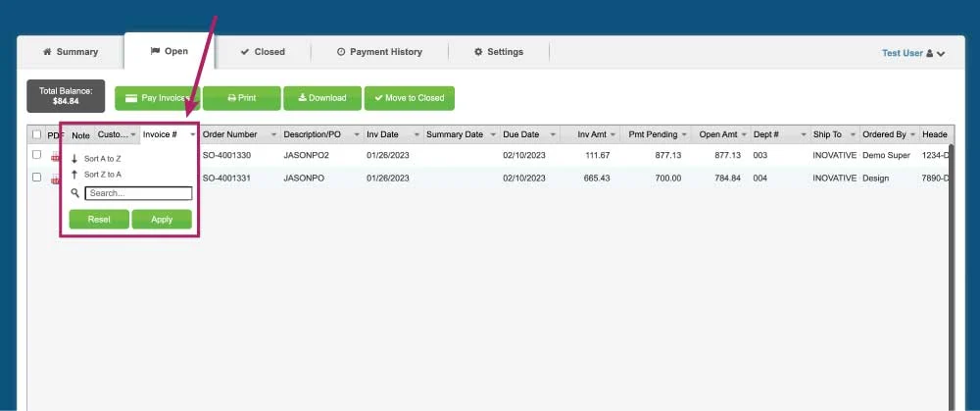Click the Reset filter button
980x411 pixels.
[x=99, y=220]
